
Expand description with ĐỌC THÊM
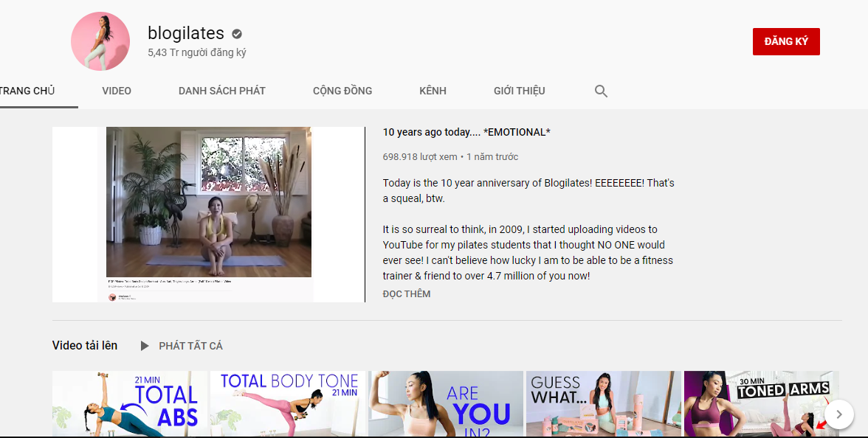click(x=406, y=294)
